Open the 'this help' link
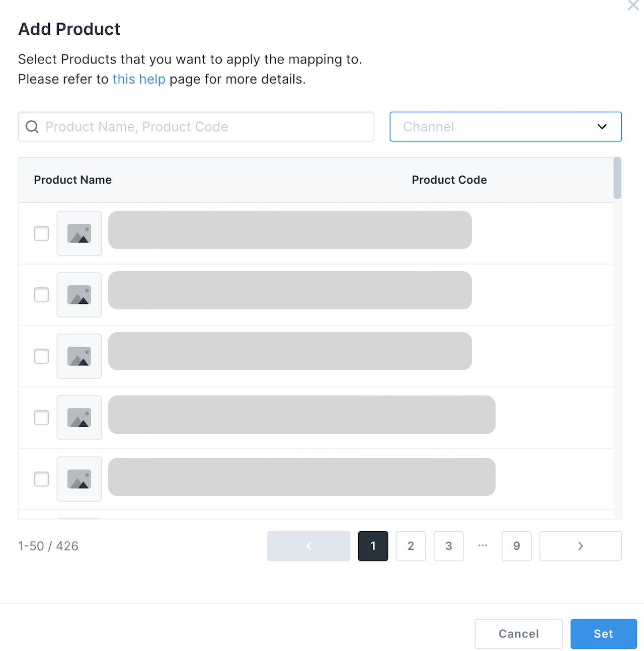The height and width of the screenshot is (651, 644). click(139, 79)
